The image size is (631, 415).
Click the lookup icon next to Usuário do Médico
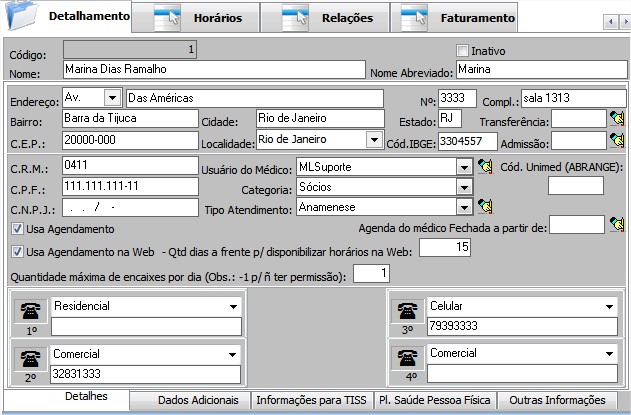[x=486, y=166]
